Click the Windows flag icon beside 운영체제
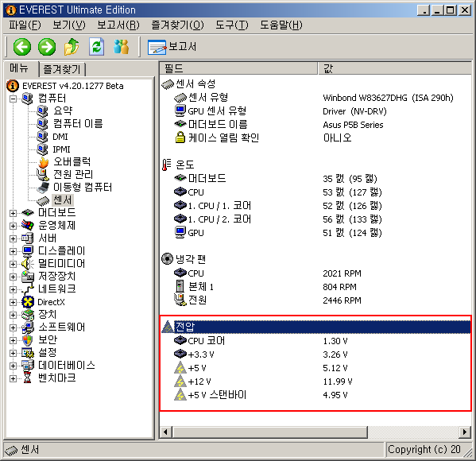The width and height of the screenshot is (476, 461). click(x=28, y=226)
